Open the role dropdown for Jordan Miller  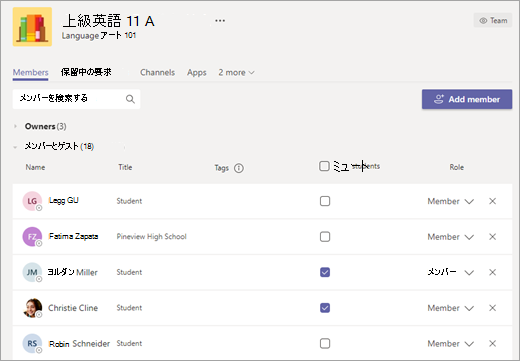[x=451, y=272]
